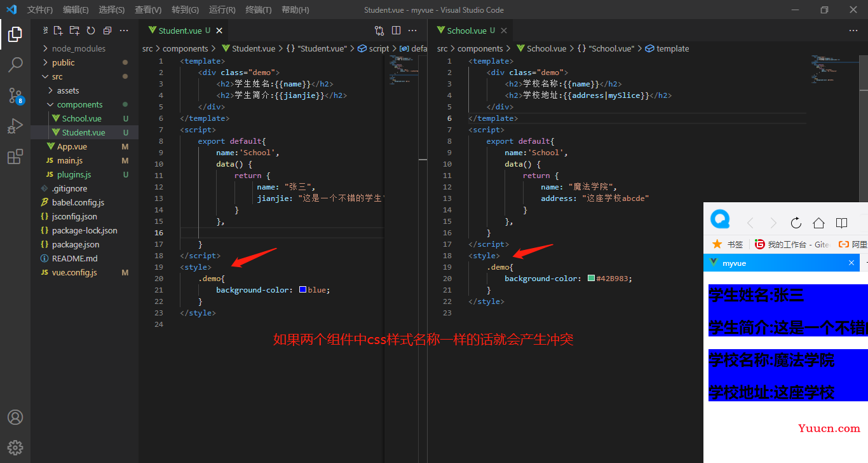Open the 运行(R) menu

[222, 10]
